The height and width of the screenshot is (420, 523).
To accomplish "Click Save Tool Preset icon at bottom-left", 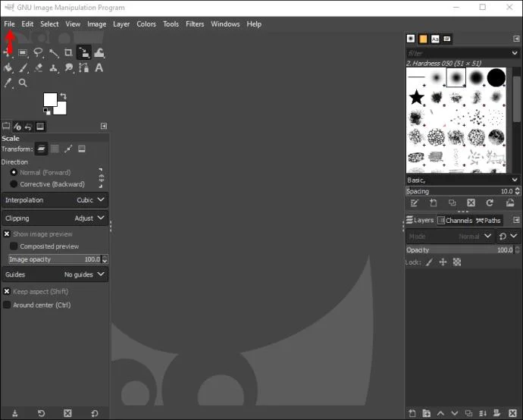I will (14, 413).
